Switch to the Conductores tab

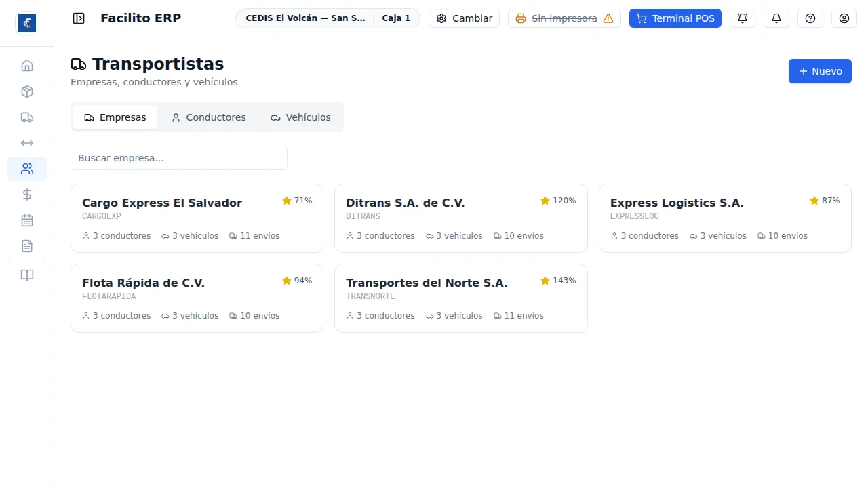point(208,117)
